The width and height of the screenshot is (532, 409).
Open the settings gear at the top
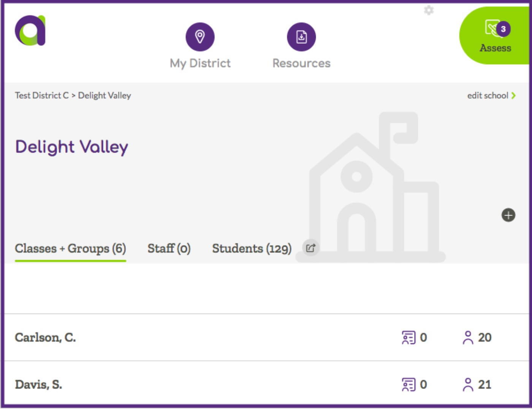pyautogui.click(x=429, y=11)
